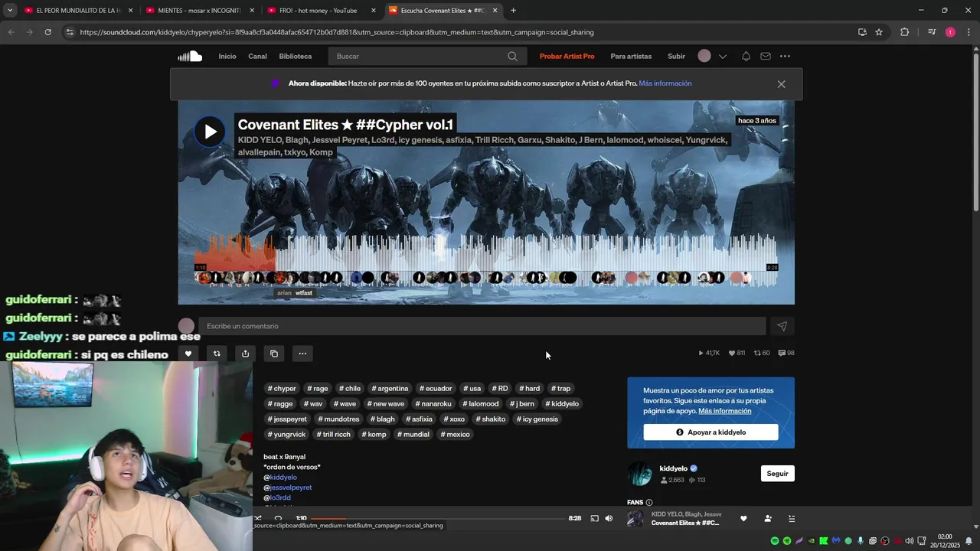This screenshot has width=980, height=551.
Task: Open kiddyelo avatar thumbnail
Action: click(640, 474)
